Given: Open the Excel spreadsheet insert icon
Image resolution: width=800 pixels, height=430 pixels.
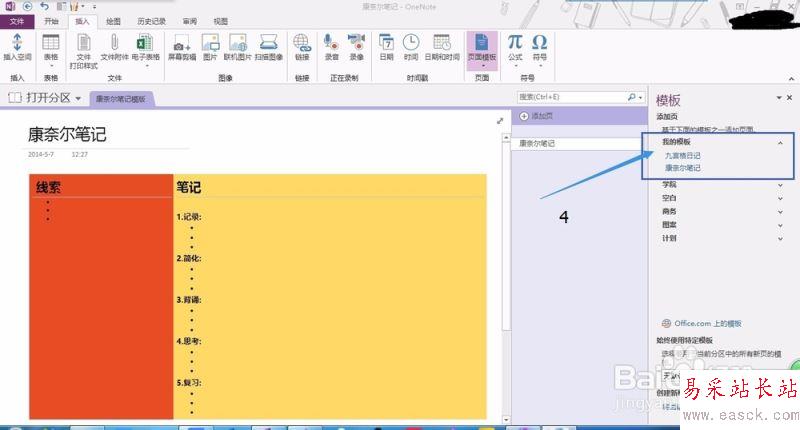Looking at the screenshot, I should point(145,48).
